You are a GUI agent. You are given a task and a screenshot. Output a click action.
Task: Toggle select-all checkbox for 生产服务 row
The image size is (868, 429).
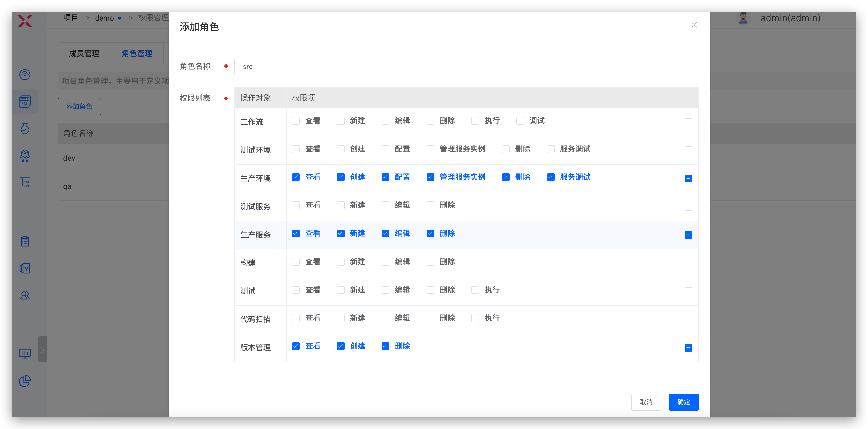coord(688,235)
